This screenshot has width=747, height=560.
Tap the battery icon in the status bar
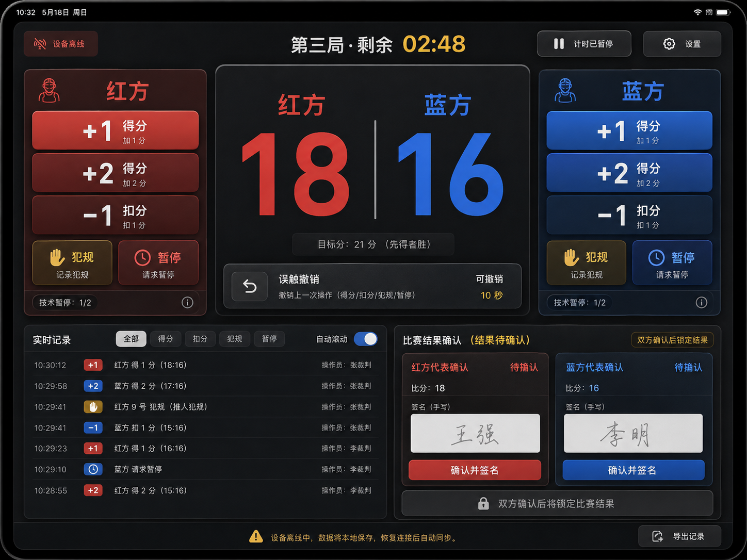pos(723,12)
